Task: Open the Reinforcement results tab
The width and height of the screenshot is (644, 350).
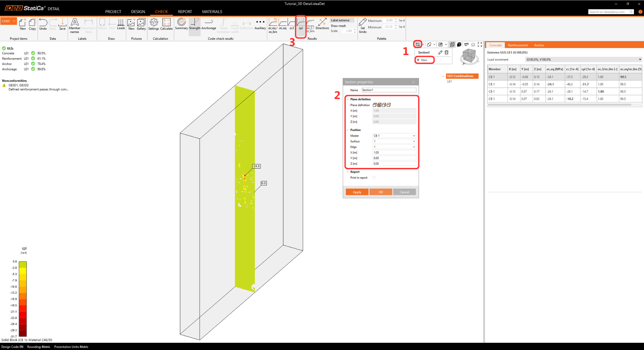Action: pyautogui.click(x=518, y=45)
